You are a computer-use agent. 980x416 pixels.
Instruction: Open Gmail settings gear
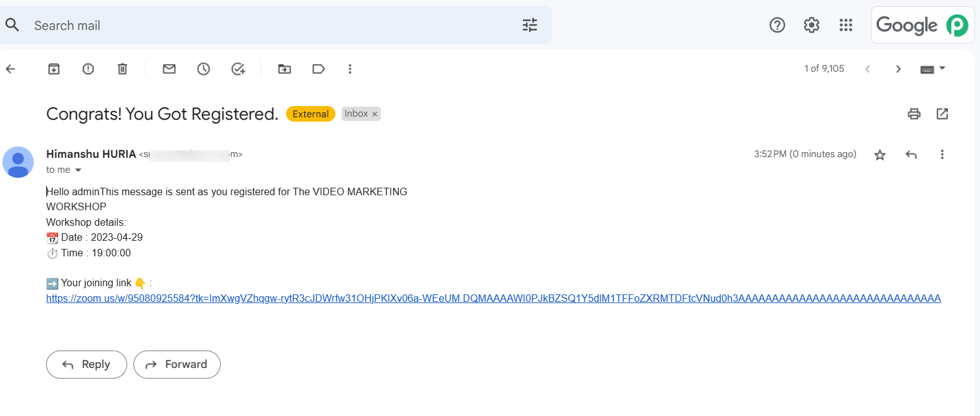(x=812, y=25)
